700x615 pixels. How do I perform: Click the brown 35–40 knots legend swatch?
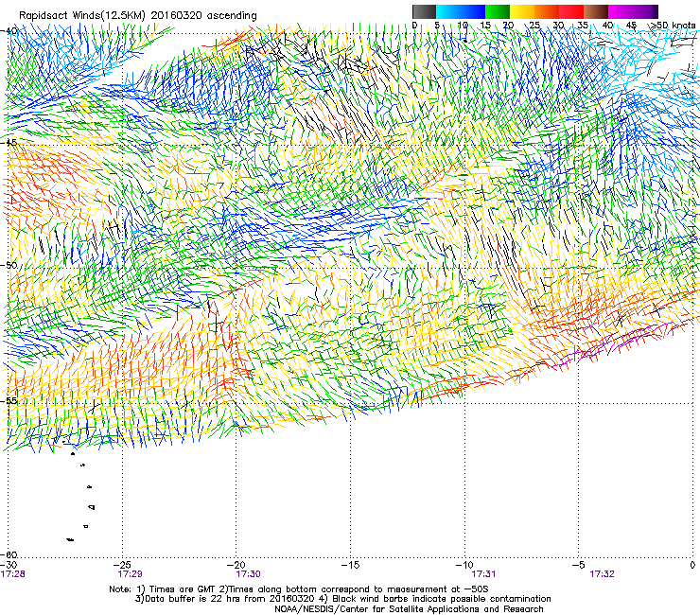pyautogui.click(x=596, y=11)
